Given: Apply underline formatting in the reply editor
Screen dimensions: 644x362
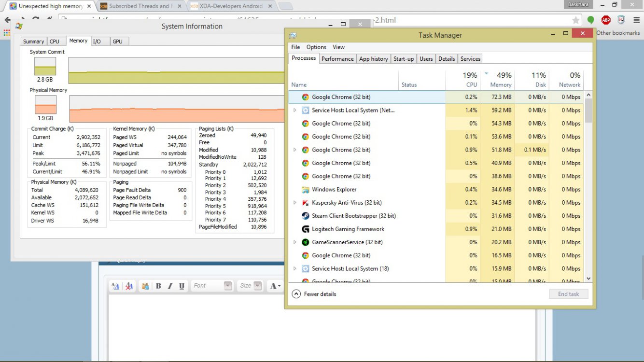Looking at the screenshot, I should pos(182,286).
